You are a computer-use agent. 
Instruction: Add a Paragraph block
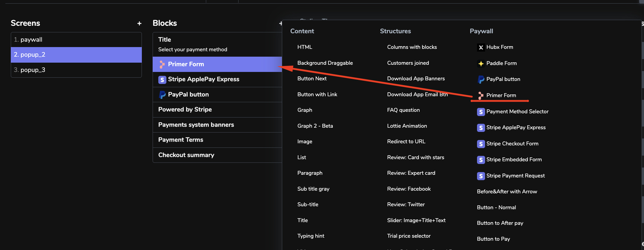[310, 173]
